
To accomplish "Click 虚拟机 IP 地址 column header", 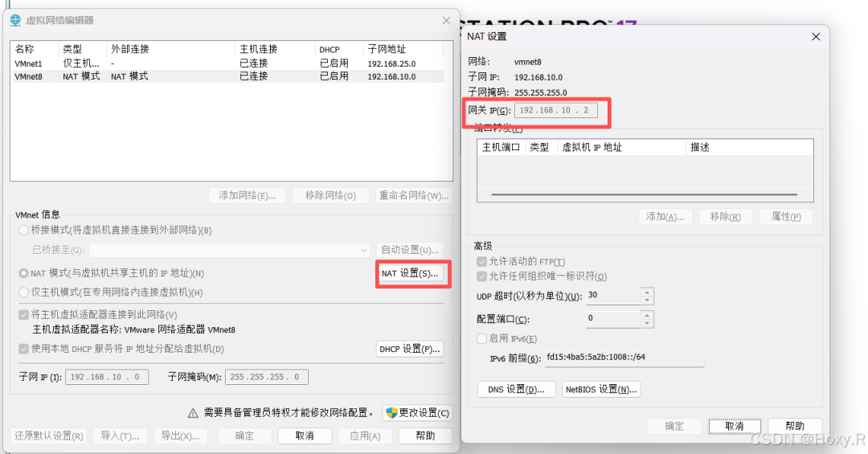I will click(621, 147).
